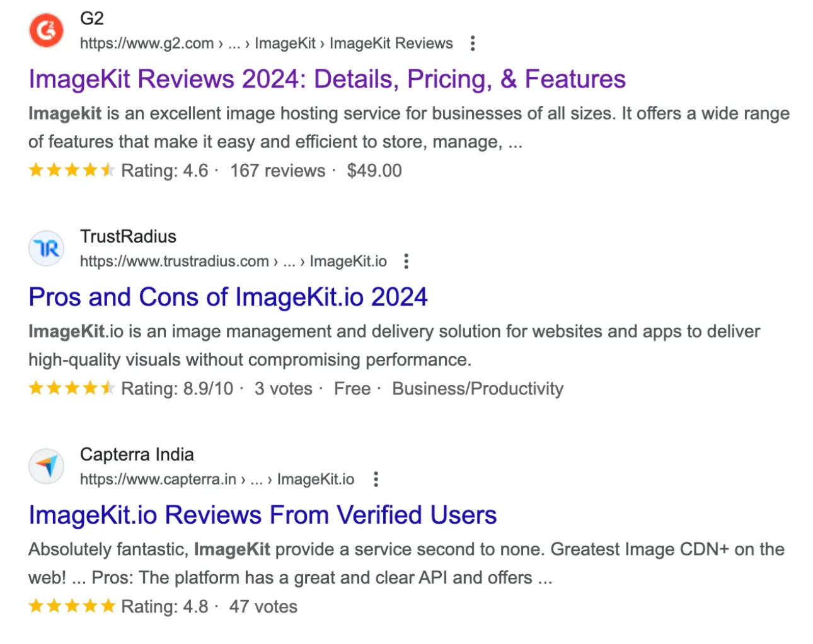Click the g2.com breadcrumb URL
The image size is (813, 644).
click(x=266, y=43)
